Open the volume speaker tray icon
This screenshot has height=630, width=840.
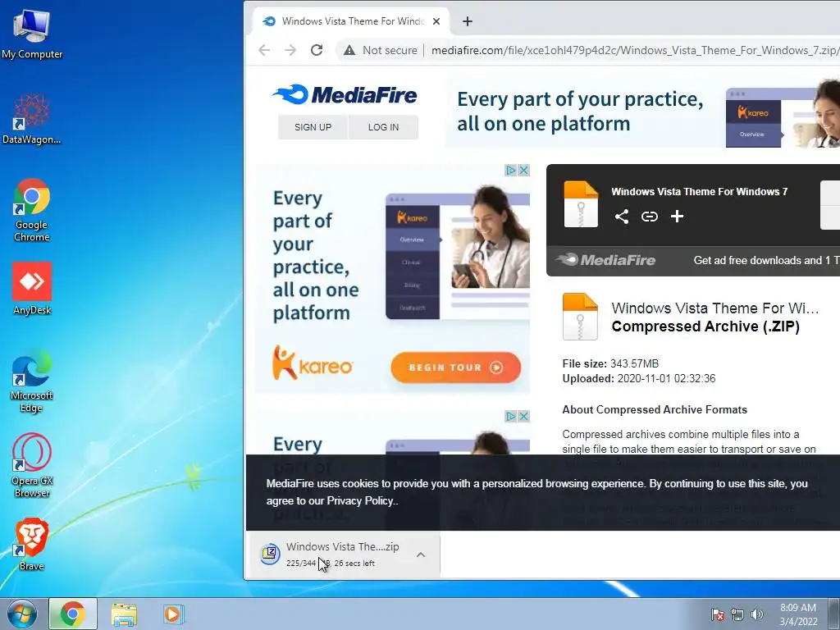757,614
